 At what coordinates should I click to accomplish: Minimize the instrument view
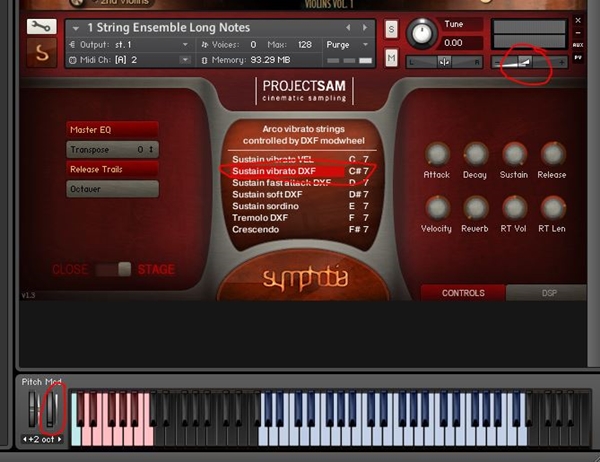click(x=578, y=33)
